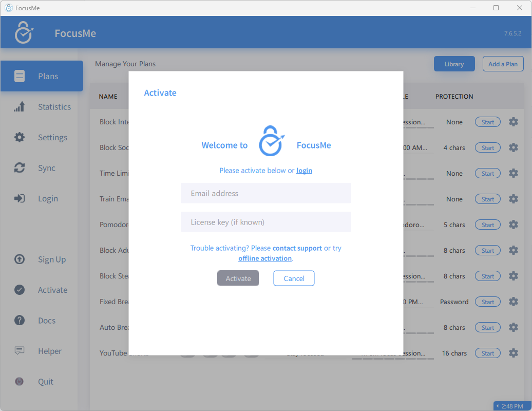Click the FocusMe padlock logo in header
The image size is (532, 411).
(24, 32)
